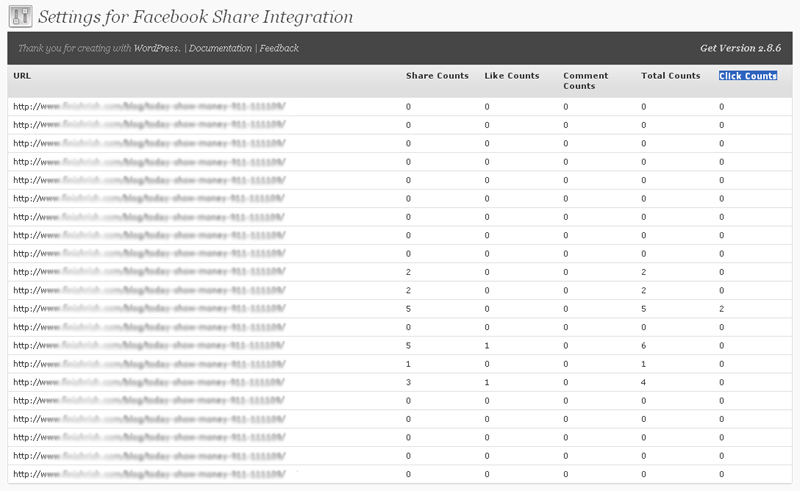Sort by the Share Counts column header
The width and height of the screenshot is (800, 491).
pyautogui.click(x=437, y=76)
